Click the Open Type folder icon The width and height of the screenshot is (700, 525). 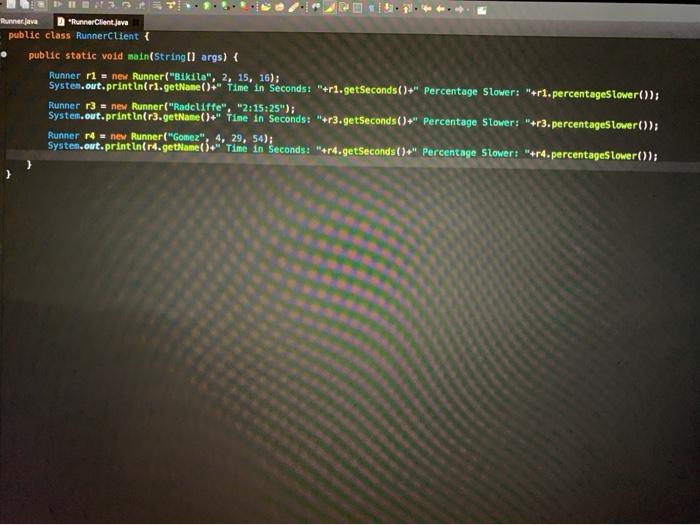pos(266,7)
